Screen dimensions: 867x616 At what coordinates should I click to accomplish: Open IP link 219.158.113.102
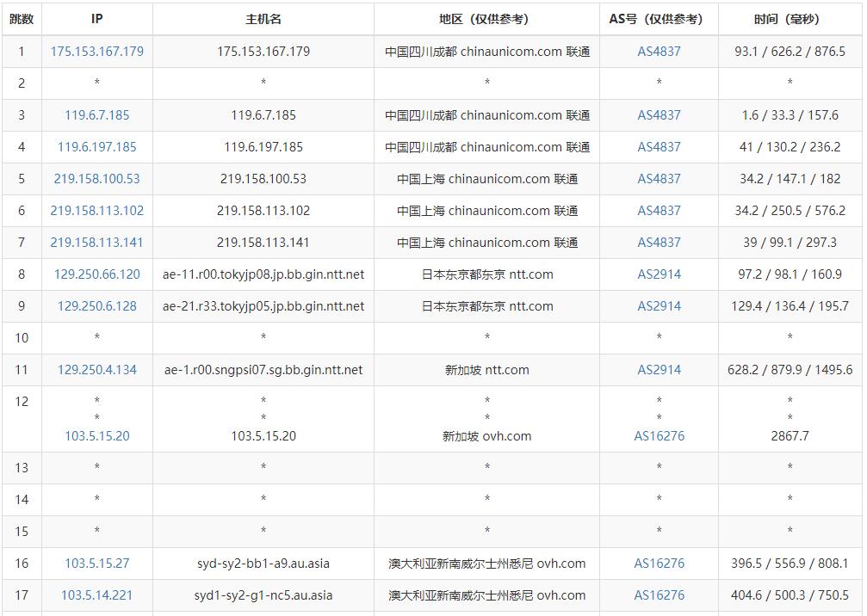(96, 211)
